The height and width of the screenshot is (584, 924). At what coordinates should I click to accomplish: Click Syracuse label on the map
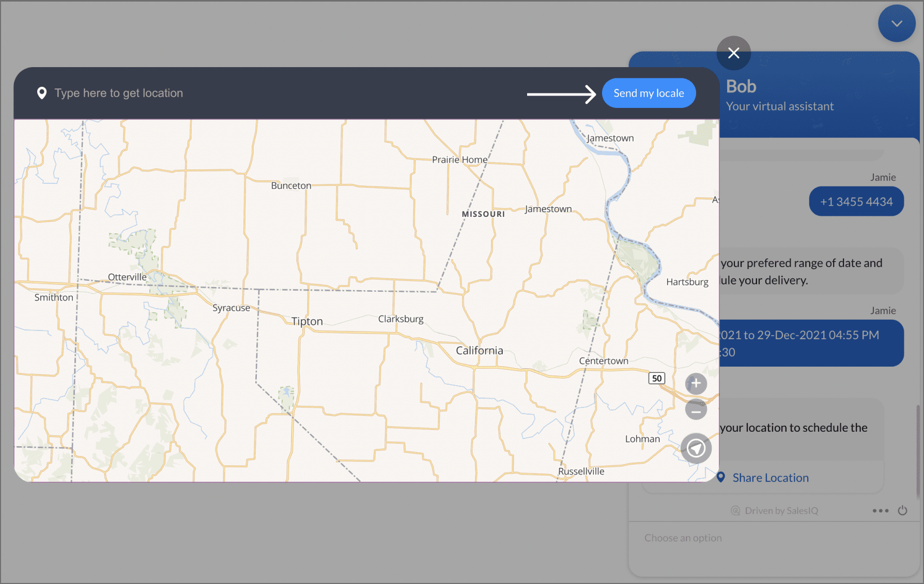(x=231, y=308)
